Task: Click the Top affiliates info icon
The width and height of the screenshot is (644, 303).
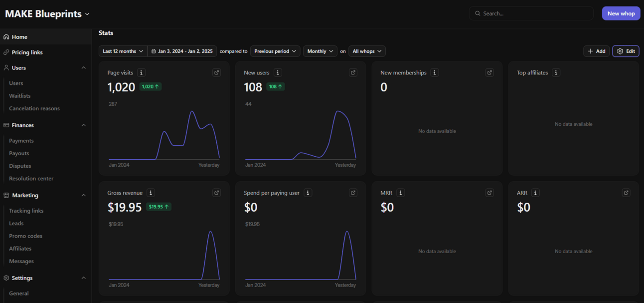Action: (556, 73)
